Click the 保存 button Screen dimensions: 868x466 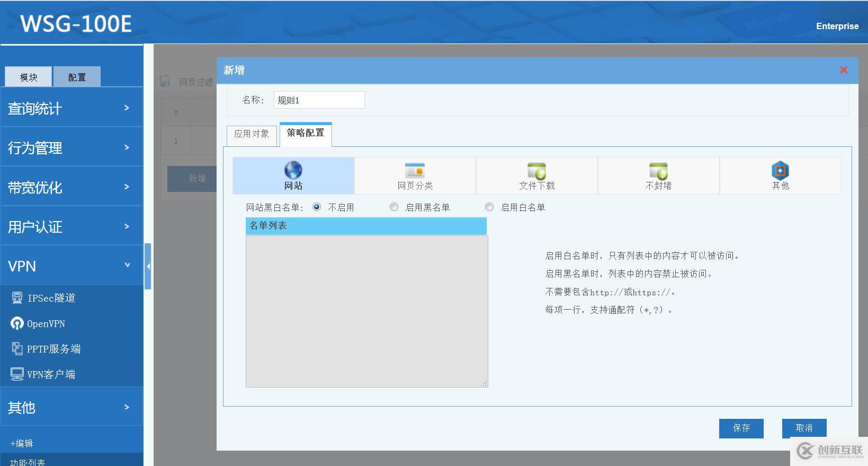741,428
